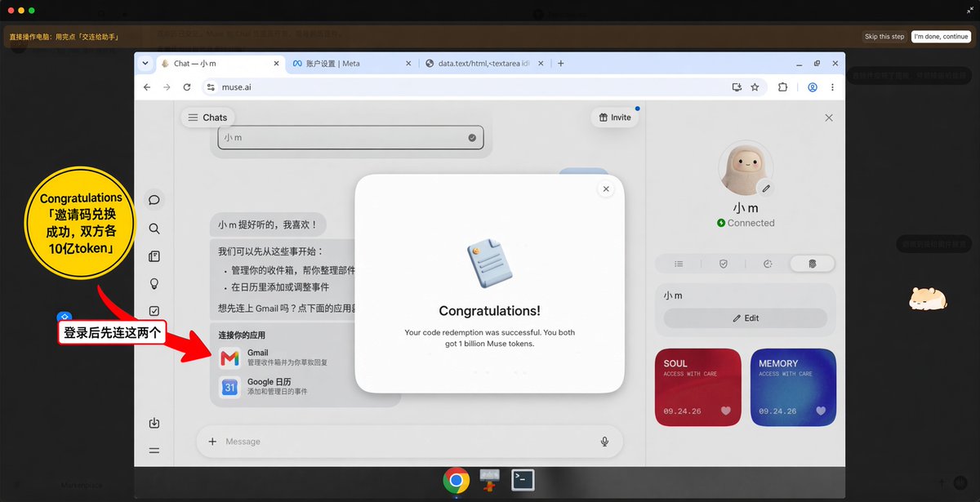The image size is (980, 502).
Task: Open the SOUL card
Action: (x=697, y=388)
